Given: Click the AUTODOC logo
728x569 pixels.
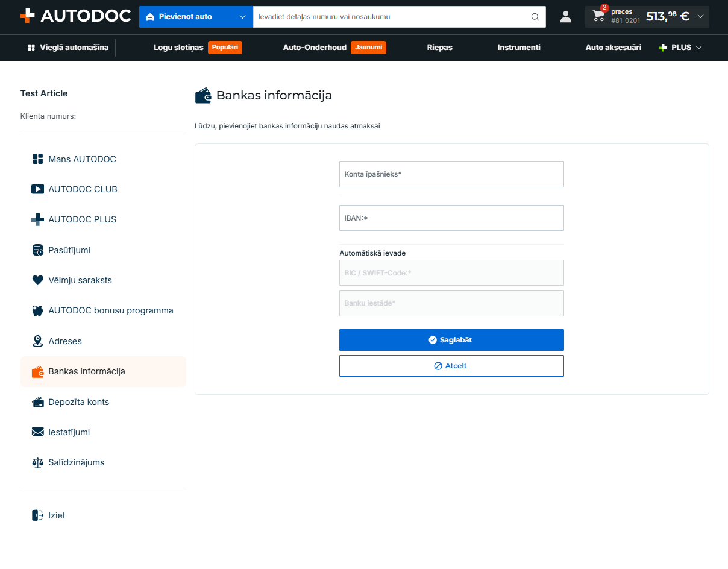Looking at the screenshot, I should 75,16.
